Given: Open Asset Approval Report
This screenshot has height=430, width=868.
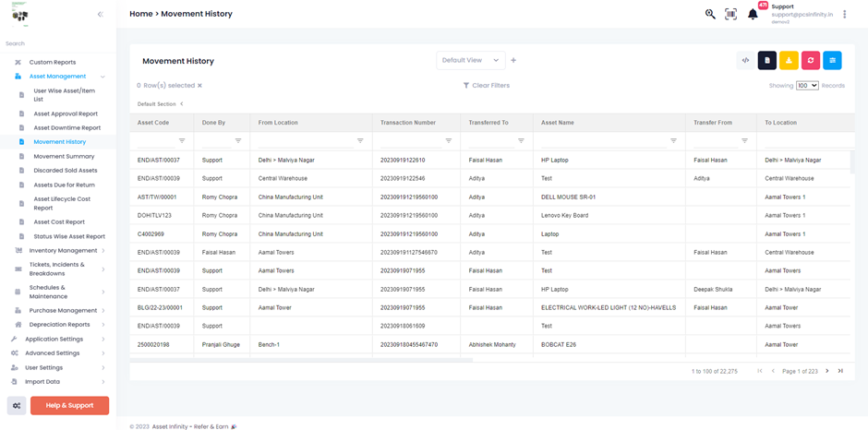Looking at the screenshot, I should pyautogui.click(x=66, y=113).
